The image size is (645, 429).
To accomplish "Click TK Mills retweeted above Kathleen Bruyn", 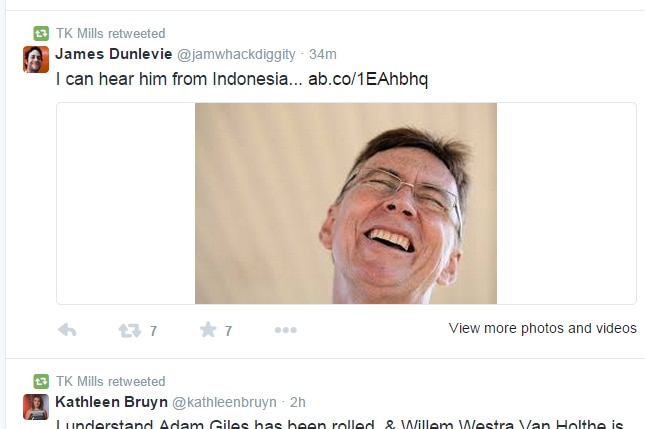I will point(111,381).
